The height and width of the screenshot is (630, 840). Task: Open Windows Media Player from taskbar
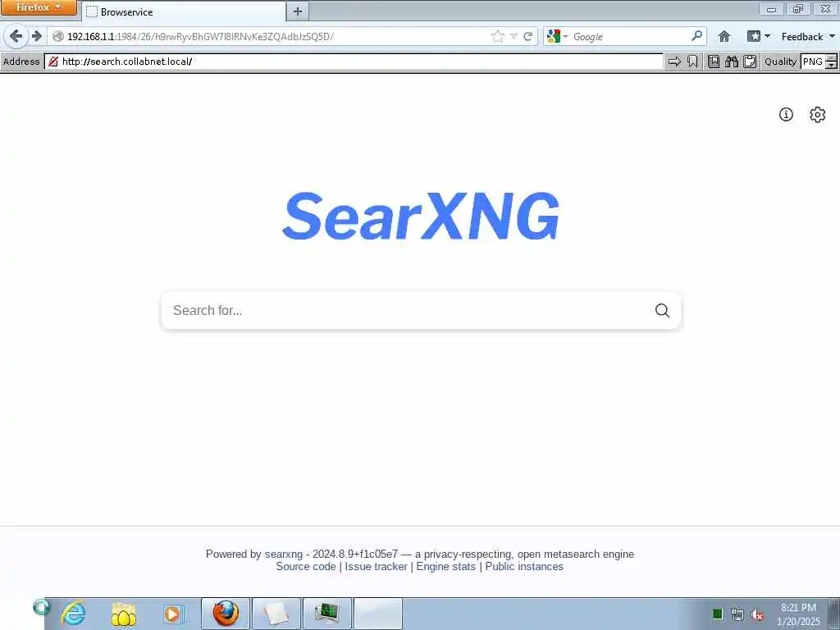173,614
